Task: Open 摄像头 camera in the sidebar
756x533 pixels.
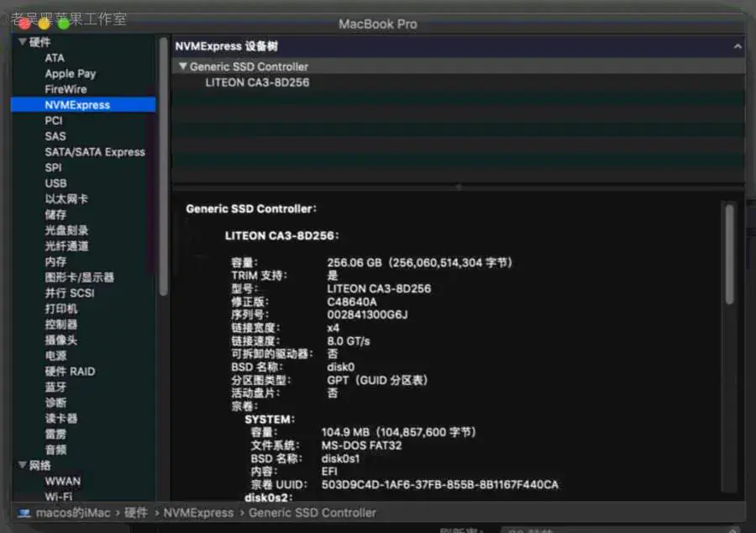Action: tap(61, 340)
